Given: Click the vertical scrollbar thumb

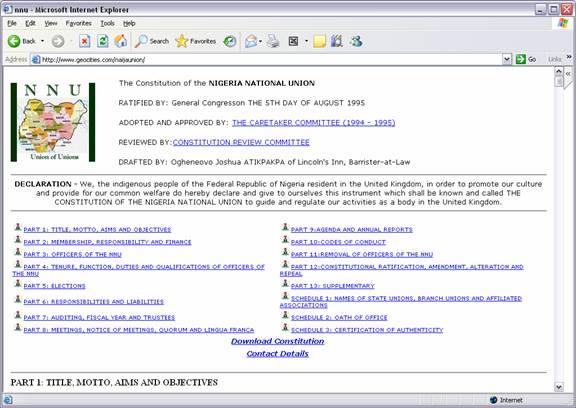Looking at the screenshot, I should point(559,81).
